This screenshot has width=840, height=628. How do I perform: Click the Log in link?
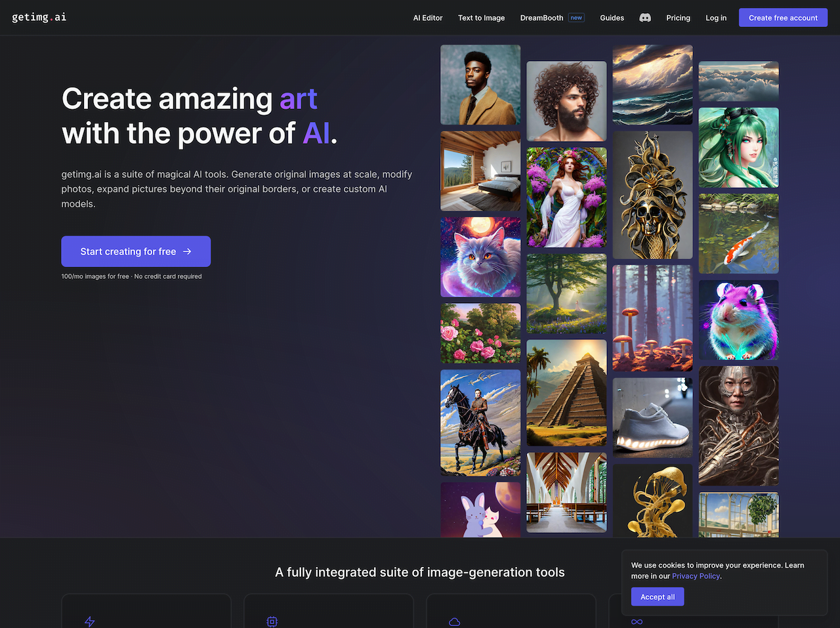(x=716, y=18)
